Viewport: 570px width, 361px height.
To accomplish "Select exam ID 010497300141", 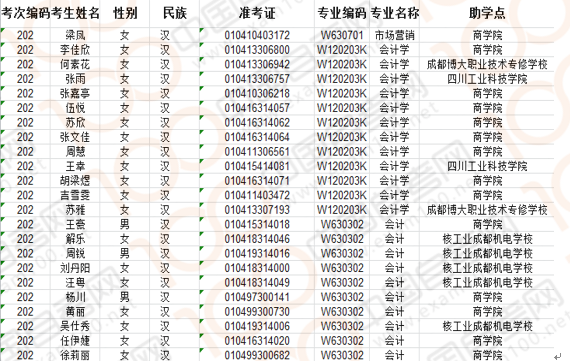I will [x=257, y=297].
